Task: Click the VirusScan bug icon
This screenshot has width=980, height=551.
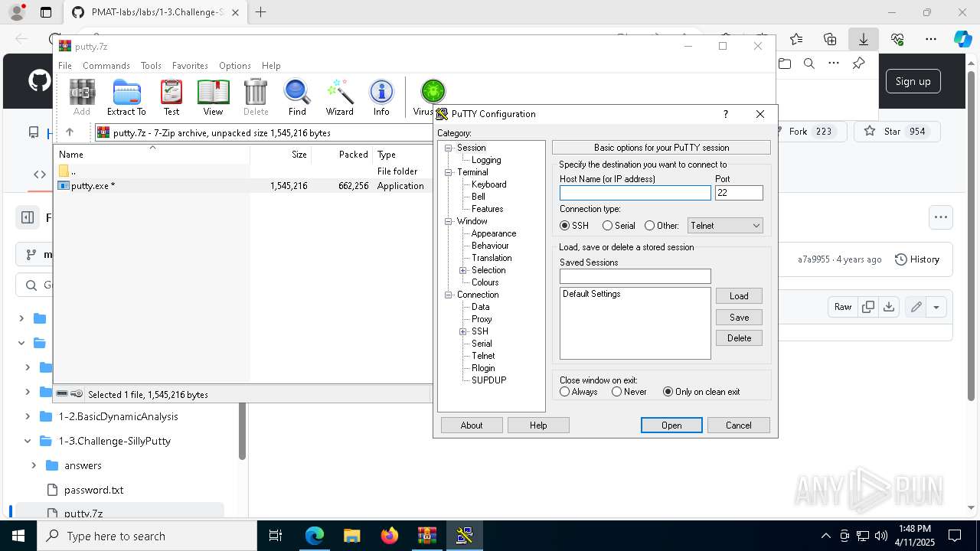Action: [x=433, y=92]
